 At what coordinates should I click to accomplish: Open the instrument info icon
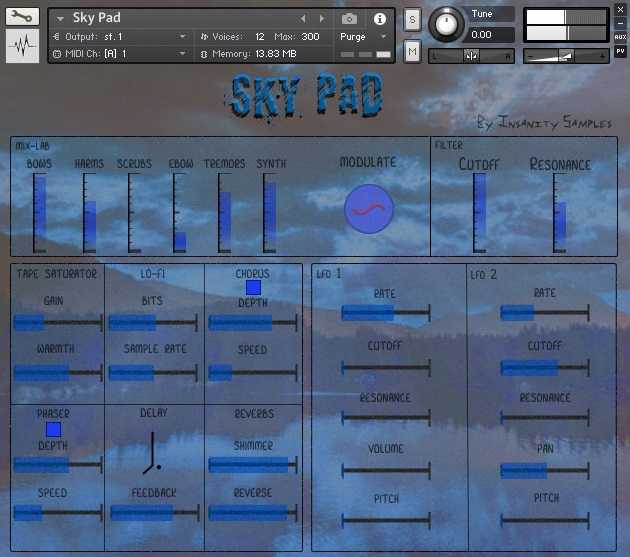380,19
